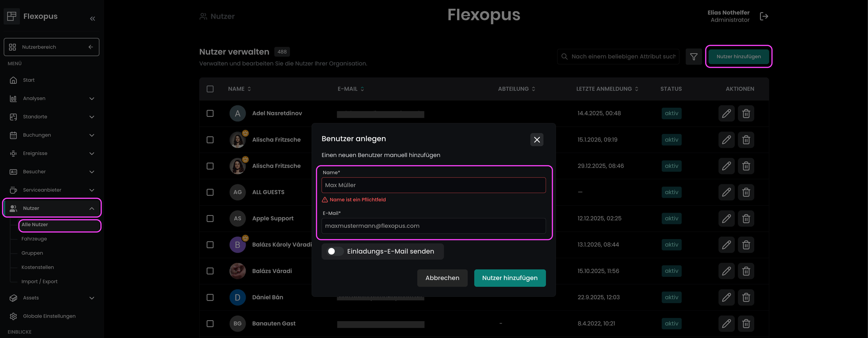Enable Einladungs-E-Mail senden toggle

pos(334,252)
